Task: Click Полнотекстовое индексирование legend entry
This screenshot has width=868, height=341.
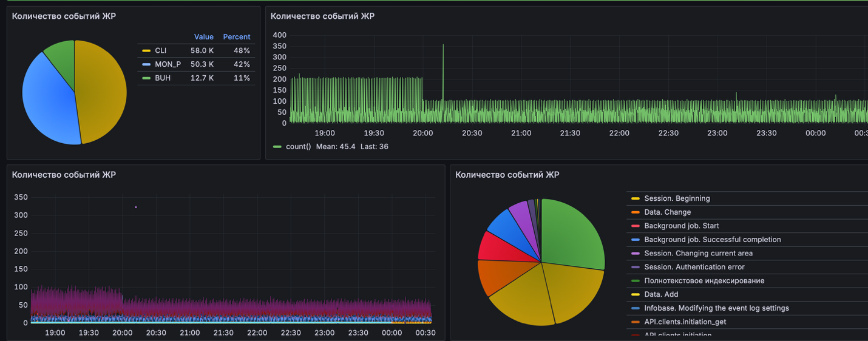Action: 704,281
